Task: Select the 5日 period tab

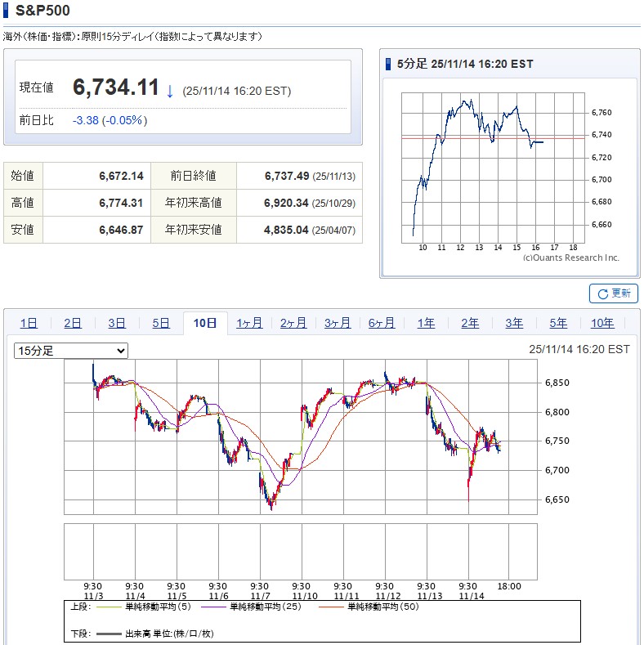Action: click(x=161, y=323)
